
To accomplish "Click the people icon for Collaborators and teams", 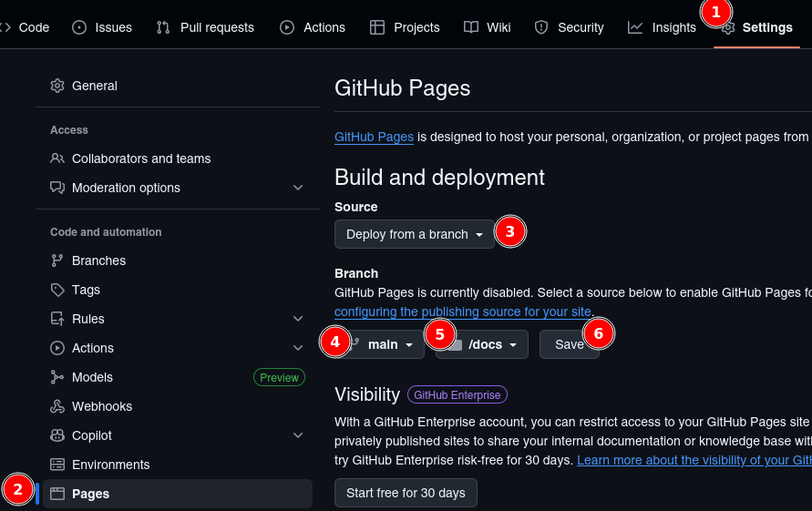I will (57, 158).
